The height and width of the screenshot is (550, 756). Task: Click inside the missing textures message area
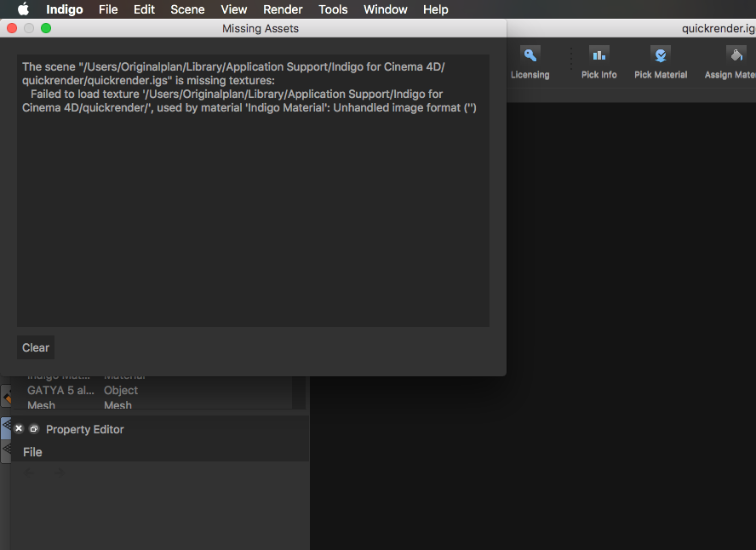[253, 213]
